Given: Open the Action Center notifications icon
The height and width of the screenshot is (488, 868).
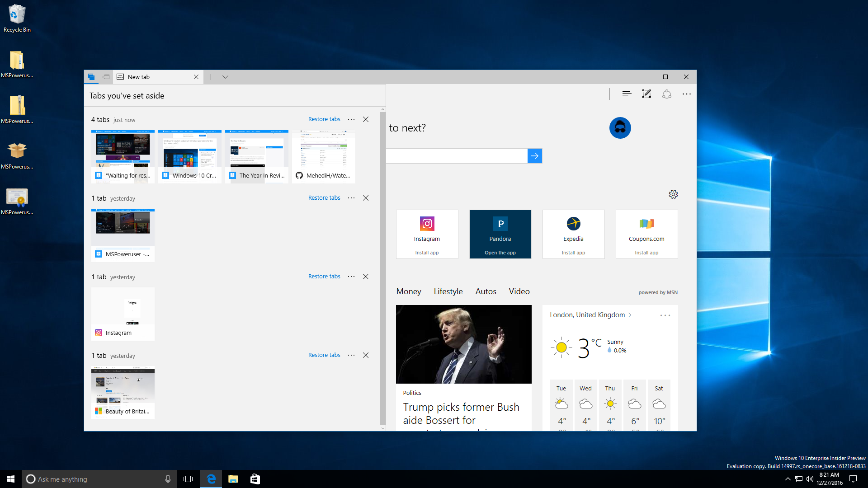Looking at the screenshot, I should [x=853, y=479].
